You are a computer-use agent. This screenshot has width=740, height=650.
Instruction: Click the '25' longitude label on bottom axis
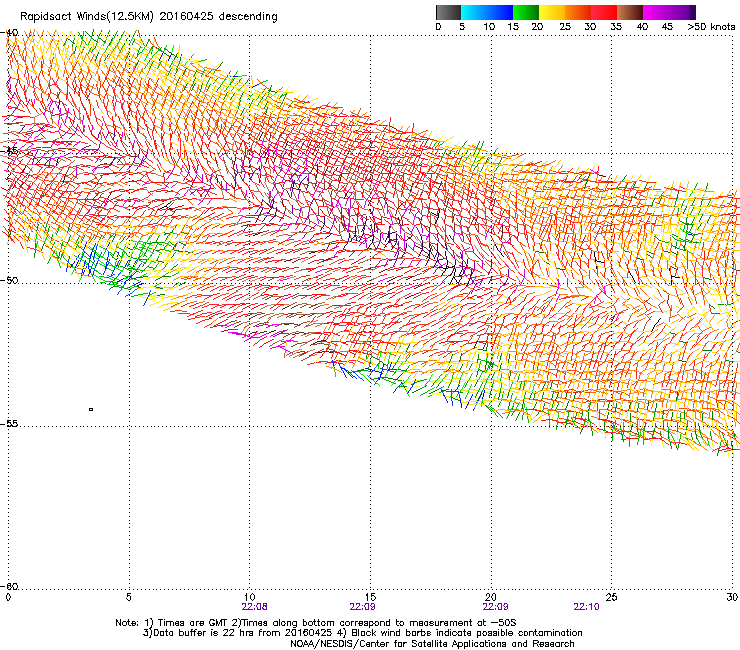click(611, 597)
